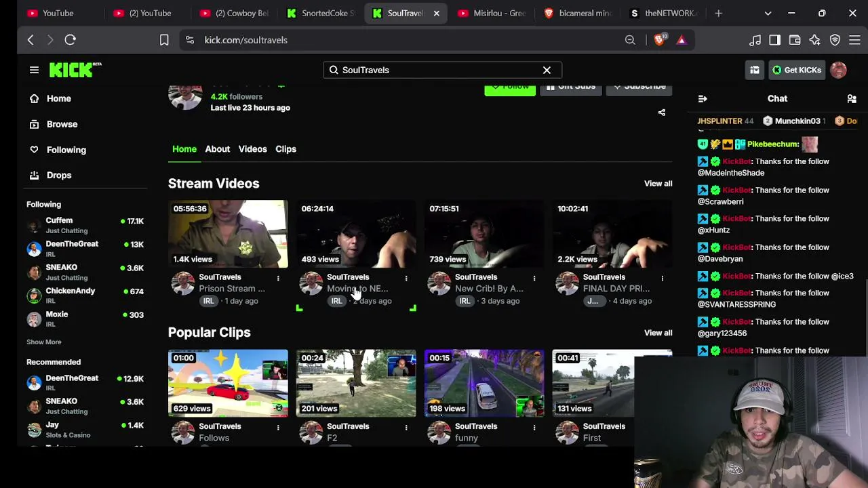Open options menu for New Crib video
The height and width of the screenshot is (488, 868).
pyautogui.click(x=534, y=278)
